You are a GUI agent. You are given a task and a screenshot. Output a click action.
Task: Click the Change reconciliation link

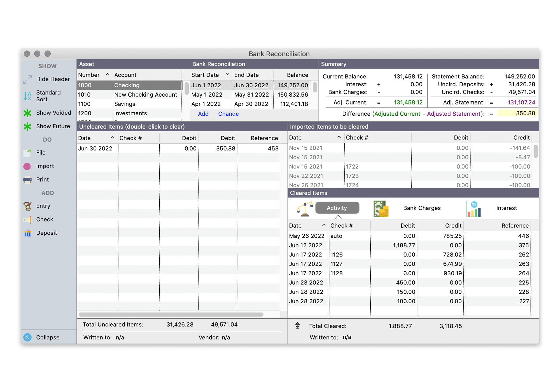point(228,114)
